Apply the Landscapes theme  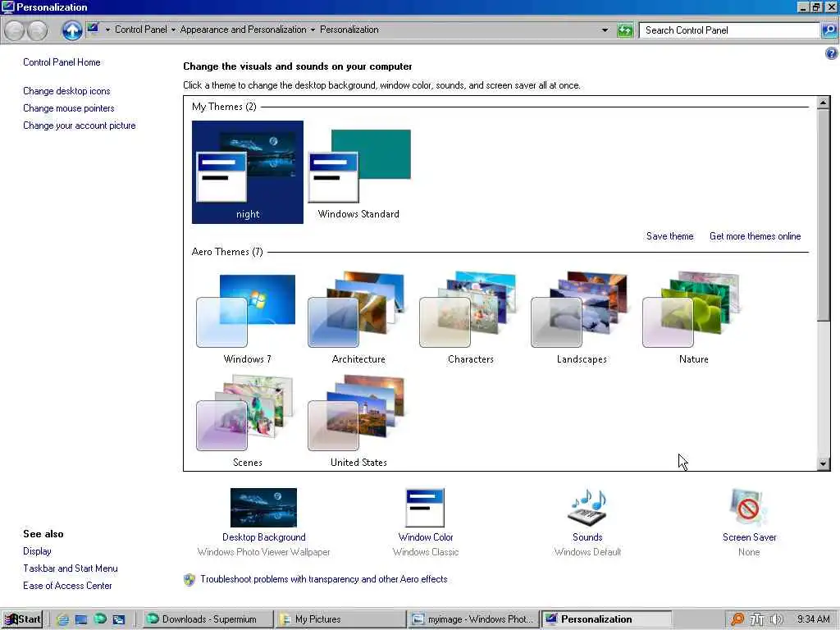tap(582, 318)
